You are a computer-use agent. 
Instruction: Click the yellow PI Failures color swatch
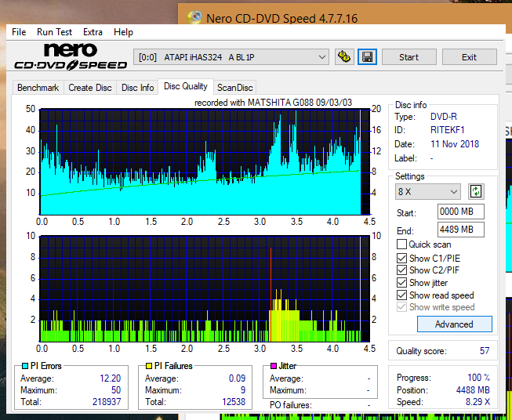149,366
